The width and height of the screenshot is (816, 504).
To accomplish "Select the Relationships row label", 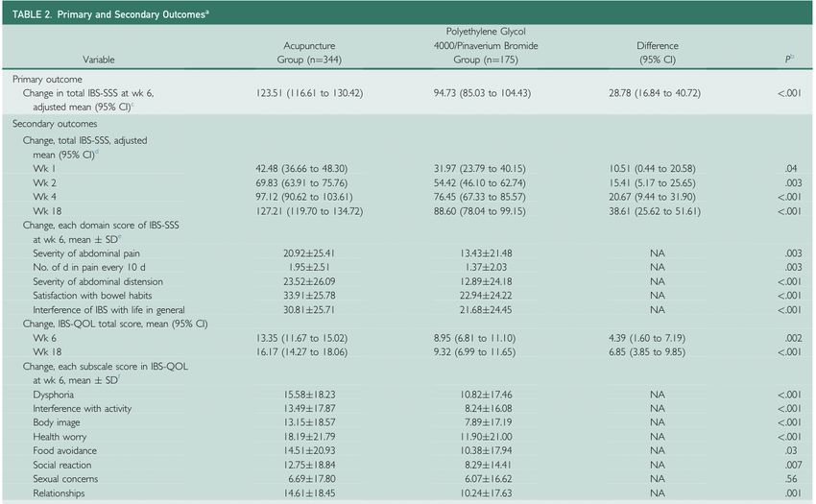I will [x=59, y=492].
